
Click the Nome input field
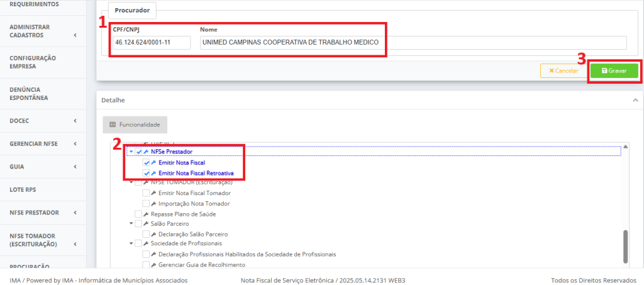pos(414,42)
